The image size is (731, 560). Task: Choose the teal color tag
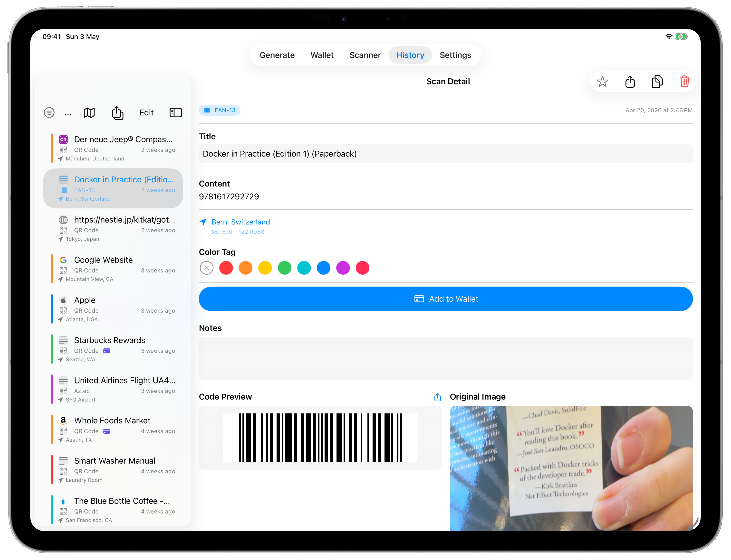pos(304,268)
